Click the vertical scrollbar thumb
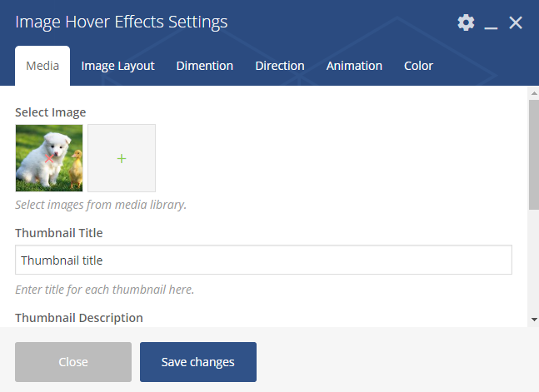539x392 pixels. (534, 155)
